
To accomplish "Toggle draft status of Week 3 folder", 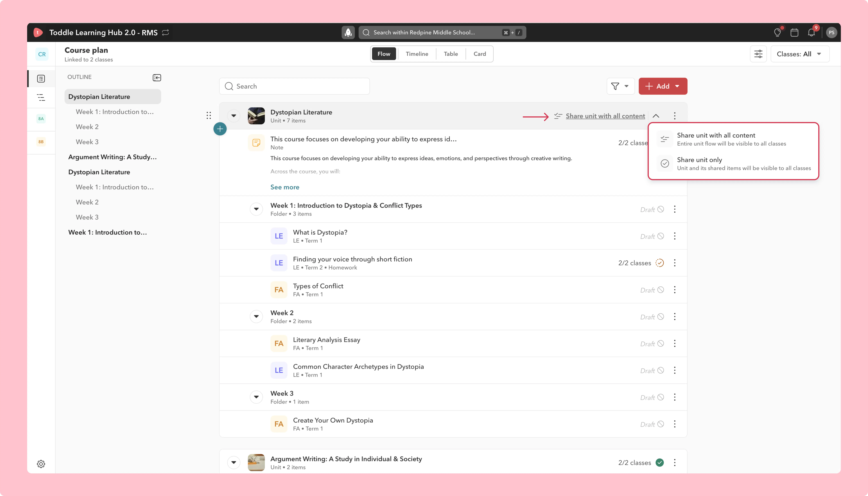I will coord(661,397).
